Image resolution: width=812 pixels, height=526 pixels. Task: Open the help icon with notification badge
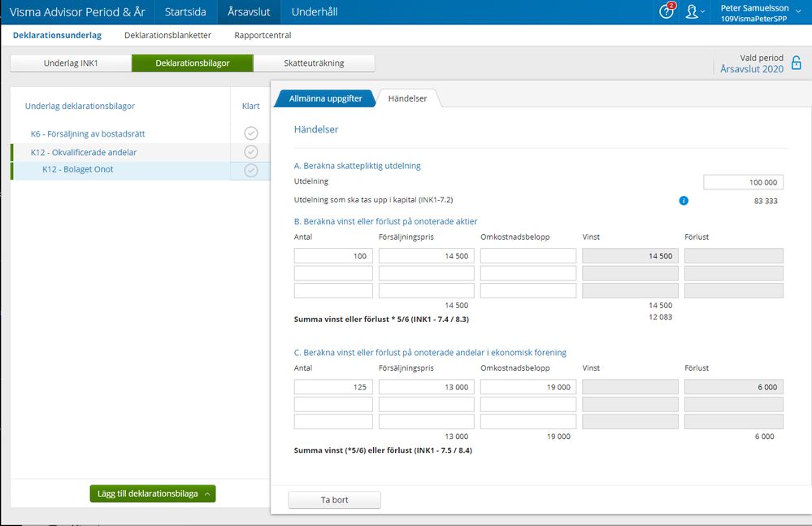click(x=667, y=11)
